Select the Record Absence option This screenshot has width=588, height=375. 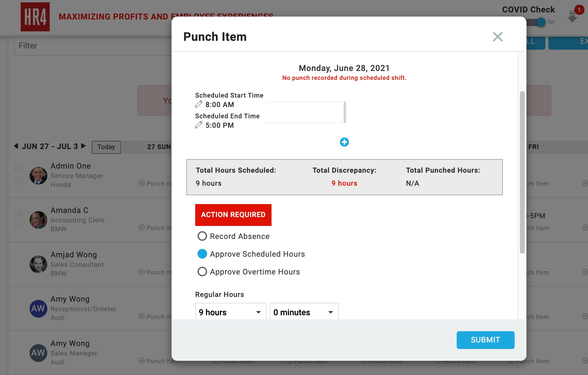pos(202,236)
